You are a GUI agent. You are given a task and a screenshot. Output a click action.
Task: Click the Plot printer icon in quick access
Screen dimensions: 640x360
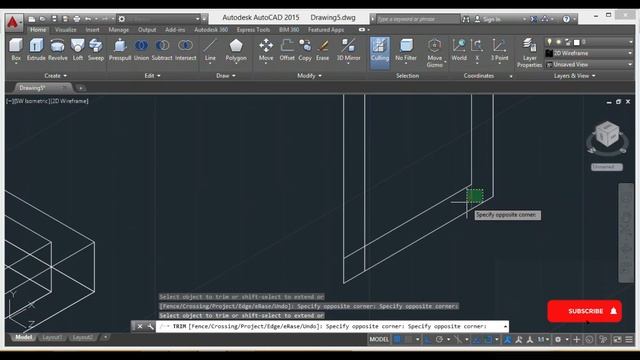(76, 19)
